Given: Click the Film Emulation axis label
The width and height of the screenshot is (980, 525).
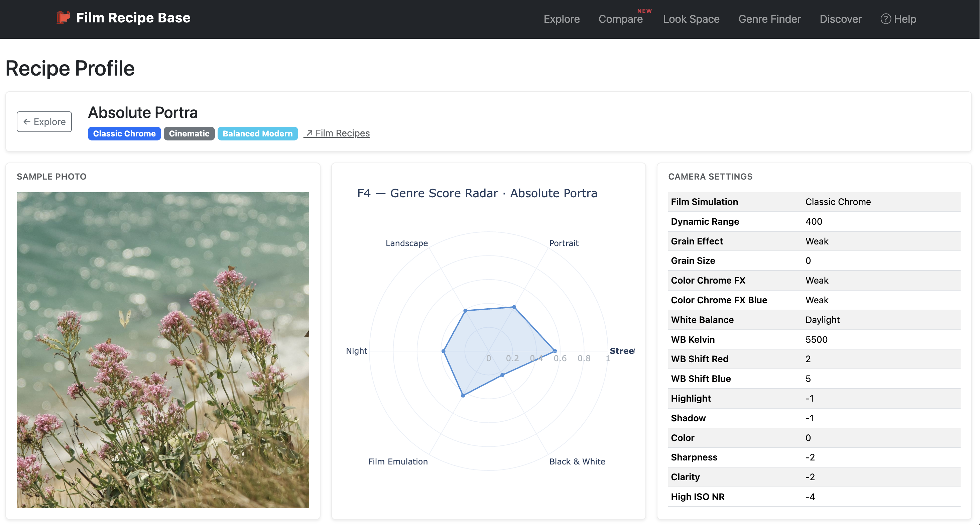Looking at the screenshot, I should pyautogui.click(x=398, y=461).
